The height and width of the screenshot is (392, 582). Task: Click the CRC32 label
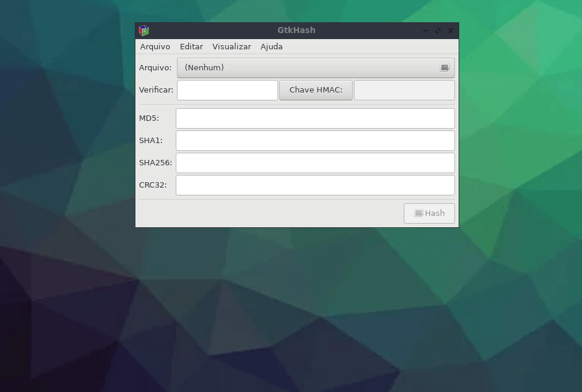pos(153,185)
